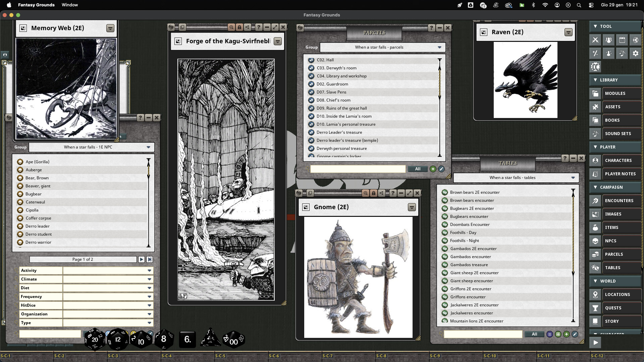Viewport: 644px width, 362px height.
Task: Toggle the lock on the Forge image window
Action: point(239,27)
